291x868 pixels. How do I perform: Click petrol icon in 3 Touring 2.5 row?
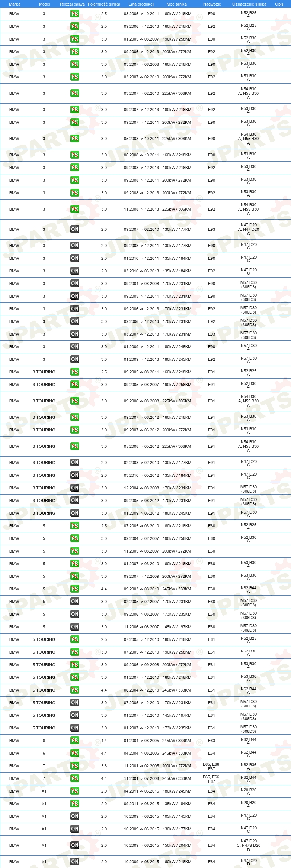[74, 372]
